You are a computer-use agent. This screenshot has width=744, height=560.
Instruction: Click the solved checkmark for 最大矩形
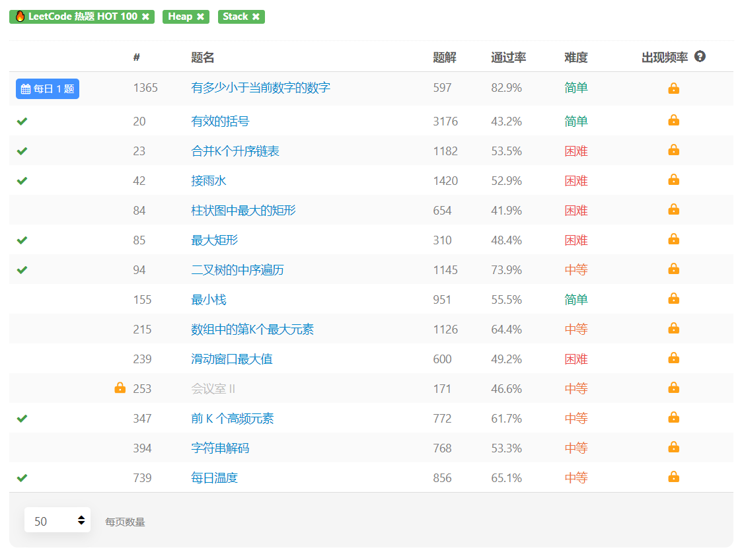point(22,240)
